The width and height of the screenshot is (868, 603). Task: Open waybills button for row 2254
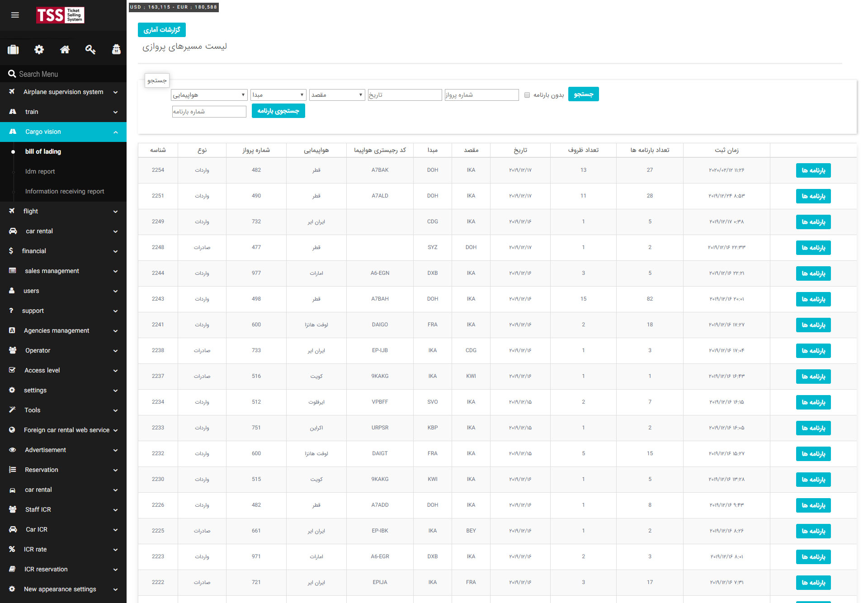813,170
